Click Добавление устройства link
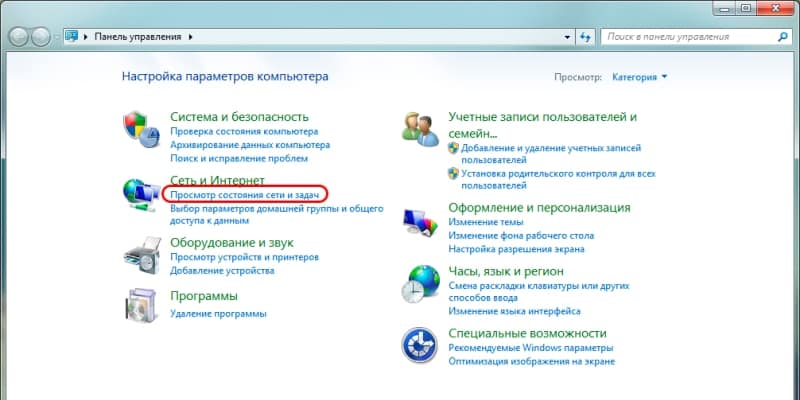The image size is (800, 400). [222, 271]
